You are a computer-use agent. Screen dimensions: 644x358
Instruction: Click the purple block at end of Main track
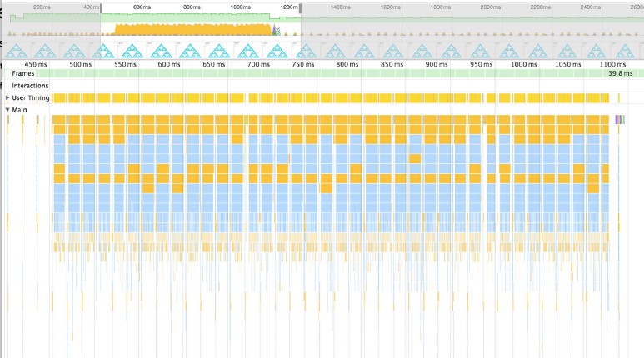point(619,120)
